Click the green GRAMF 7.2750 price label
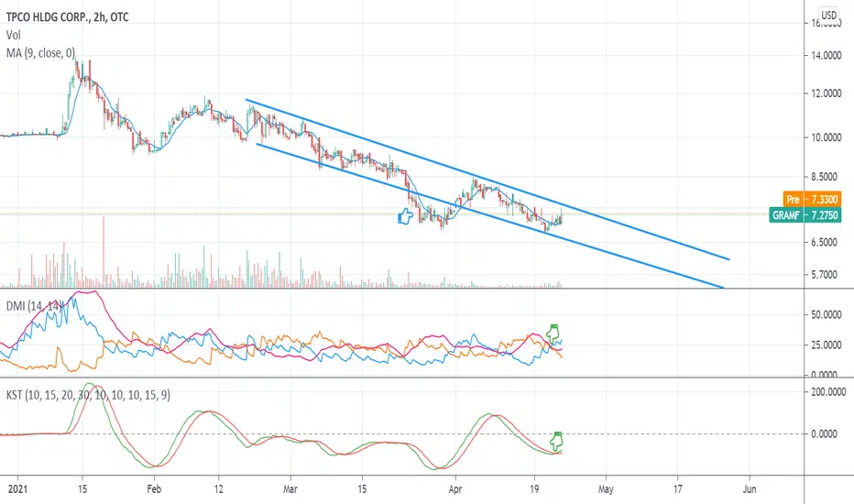 tap(805, 215)
